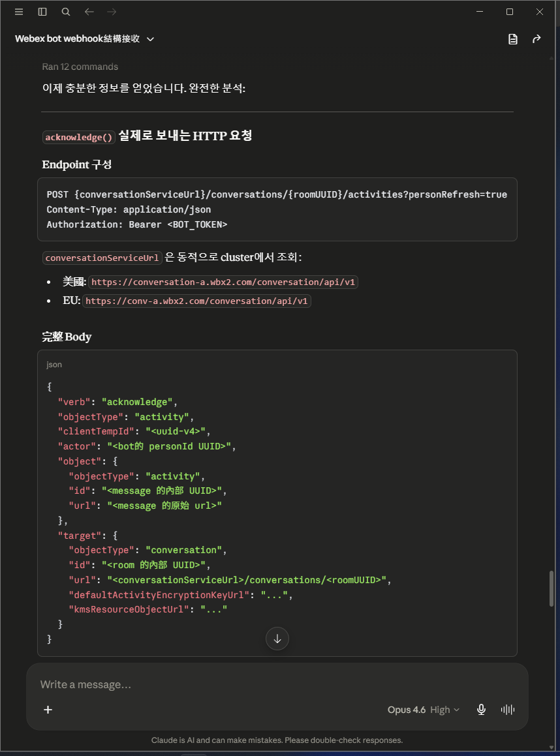This screenshot has height=756, width=560.
Task: Click the vertical scrollbar thumb
Action: point(552,589)
